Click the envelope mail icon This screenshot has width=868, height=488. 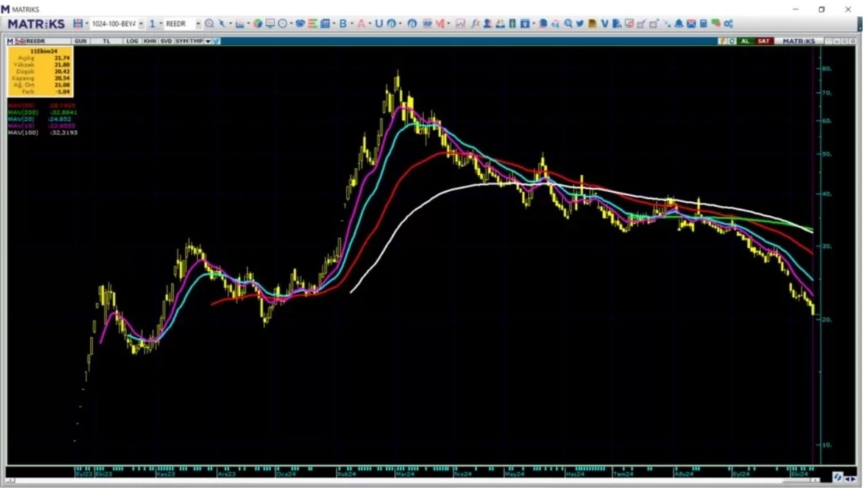pyautogui.click(x=691, y=24)
